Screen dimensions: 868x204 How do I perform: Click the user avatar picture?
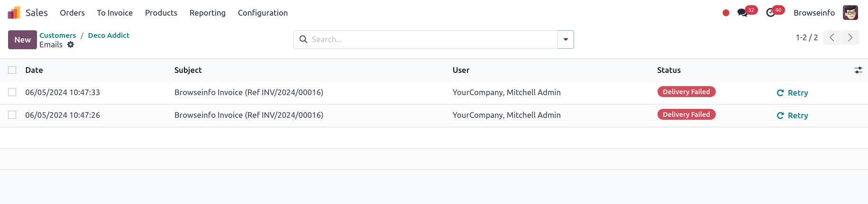(850, 13)
